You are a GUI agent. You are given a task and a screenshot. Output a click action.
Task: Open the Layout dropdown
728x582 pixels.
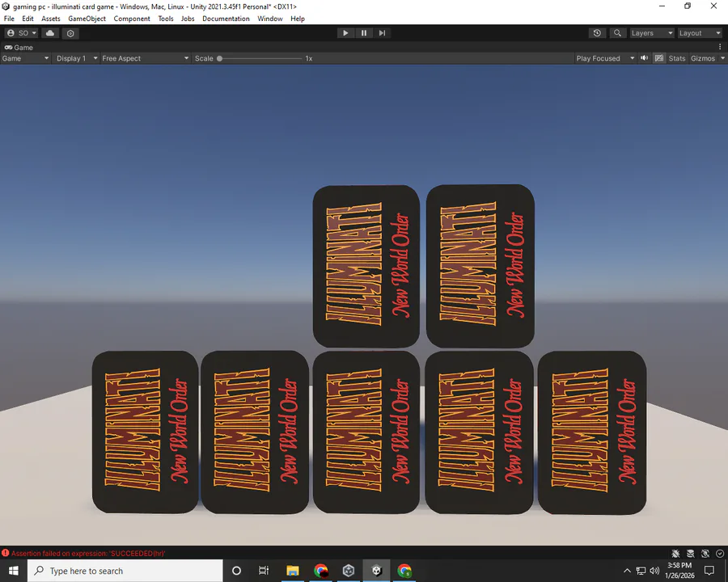699,33
